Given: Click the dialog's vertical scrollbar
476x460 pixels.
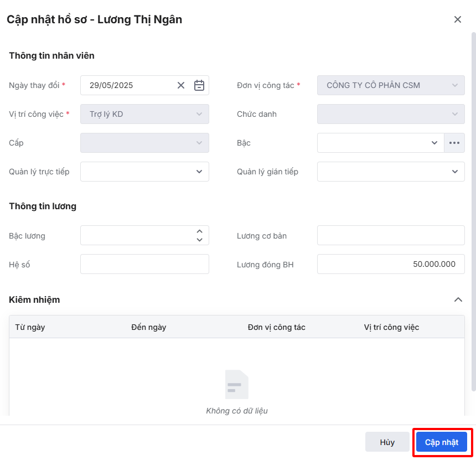Looking at the screenshot, I should click(473, 210).
